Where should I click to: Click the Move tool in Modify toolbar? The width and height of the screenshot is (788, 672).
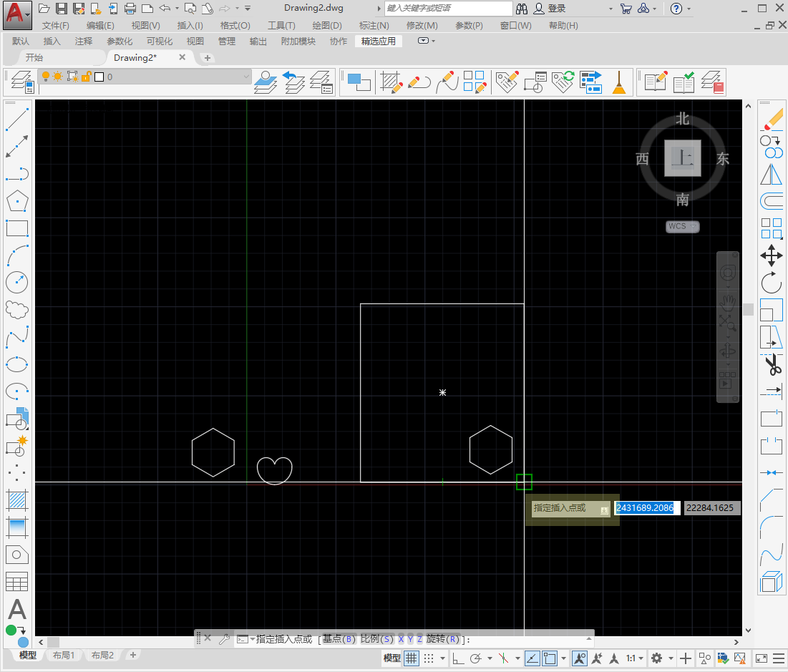pos(771,255)
